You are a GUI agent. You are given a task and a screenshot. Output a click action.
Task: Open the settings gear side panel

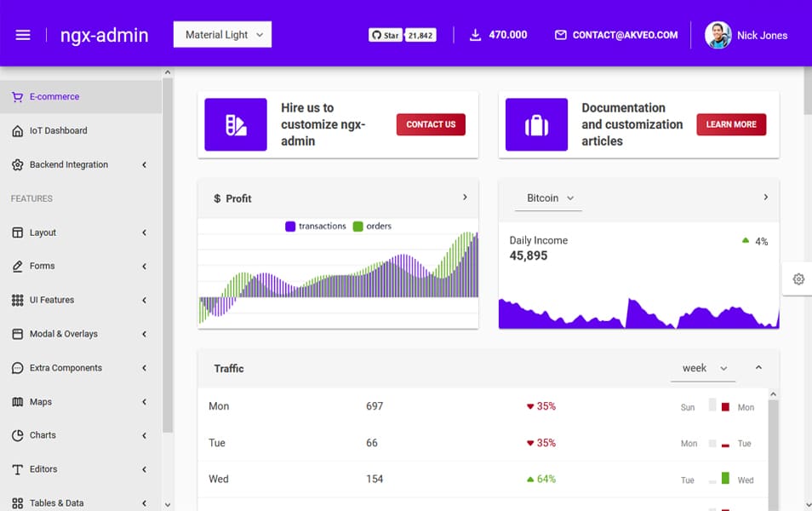798,279
